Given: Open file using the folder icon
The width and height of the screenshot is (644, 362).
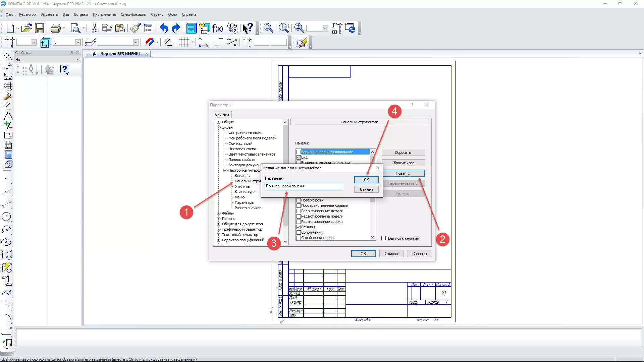Looking at the screenshot, I should point(26,28).
